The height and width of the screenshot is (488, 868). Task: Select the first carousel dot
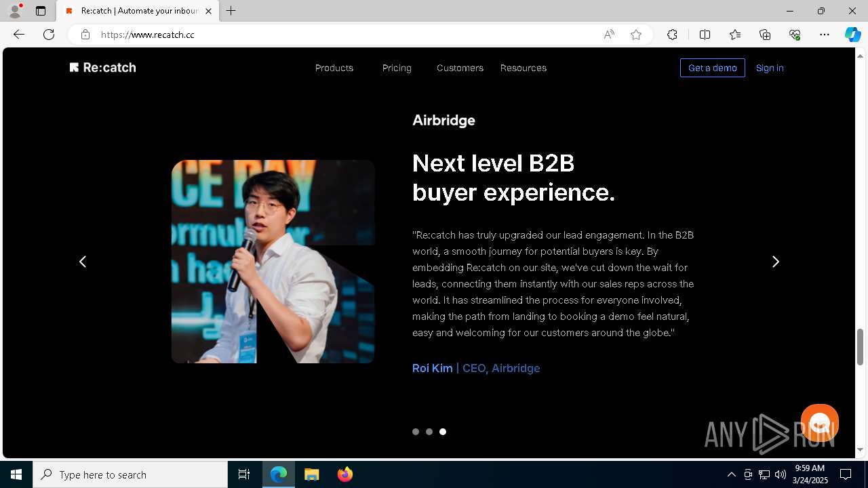tap(416, 432)
